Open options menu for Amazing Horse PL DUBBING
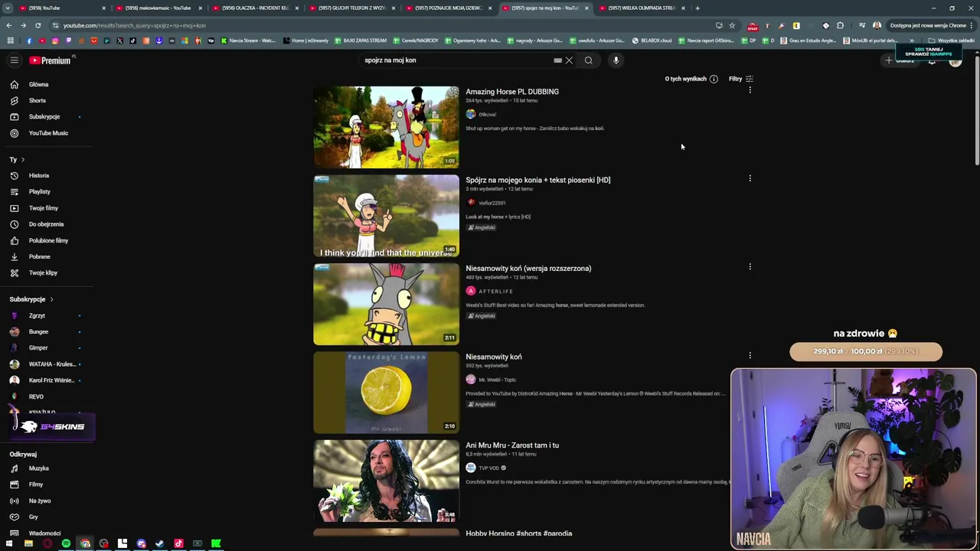The image size is (980, 551). (750, 90)
